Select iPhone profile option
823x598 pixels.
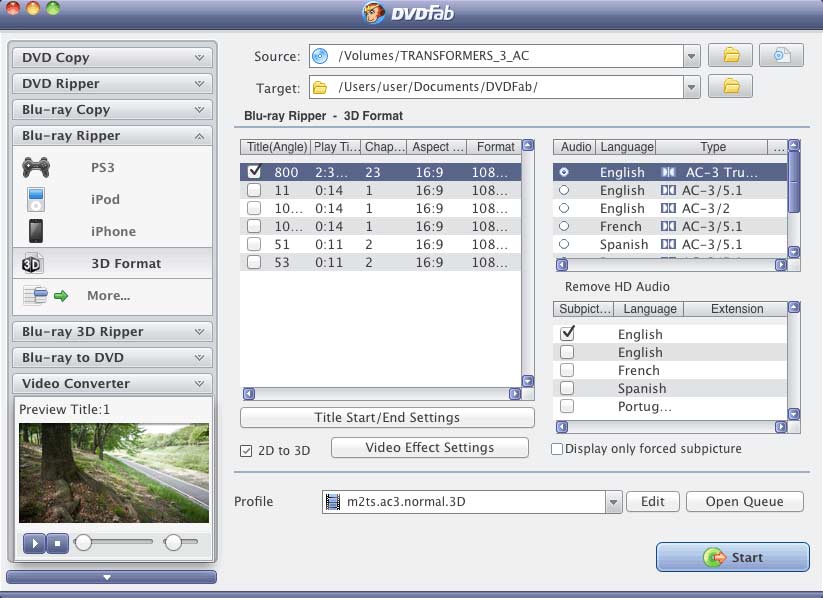pos(112,232)
